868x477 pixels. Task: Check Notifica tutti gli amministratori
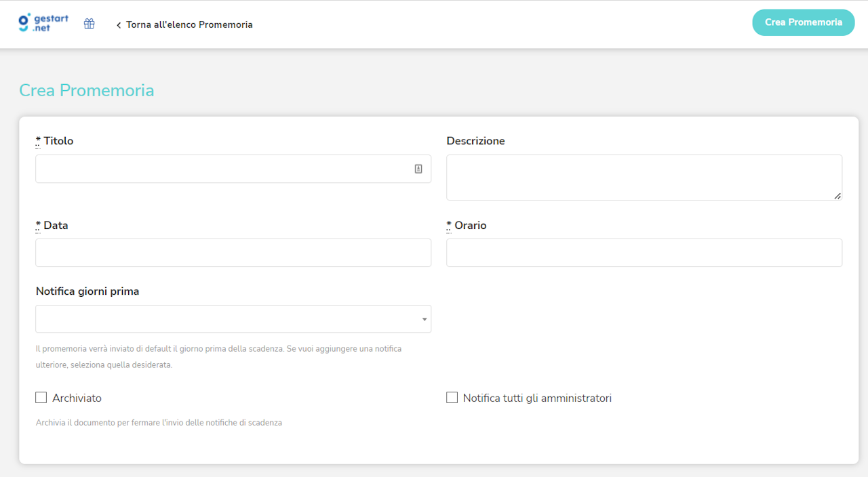click(452, 397)
